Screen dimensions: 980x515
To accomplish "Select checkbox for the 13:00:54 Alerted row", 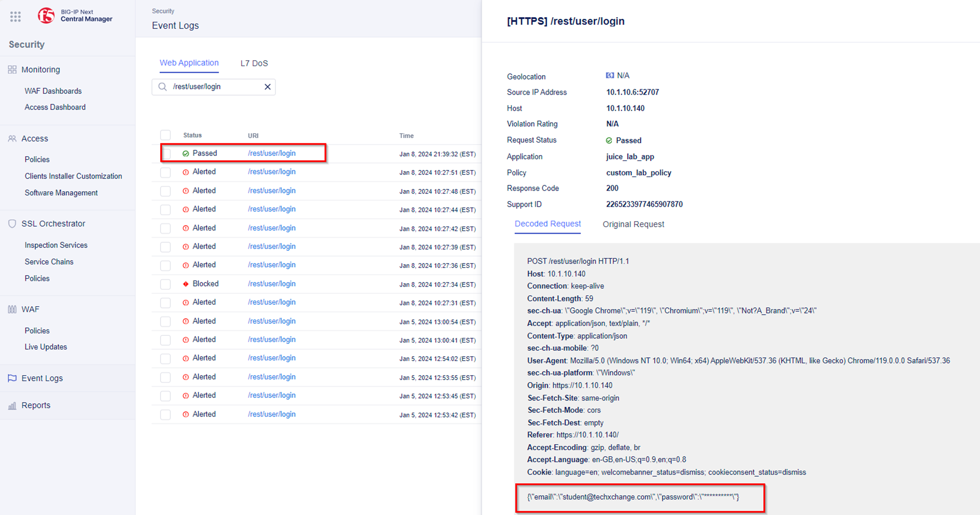I will 165,321.
